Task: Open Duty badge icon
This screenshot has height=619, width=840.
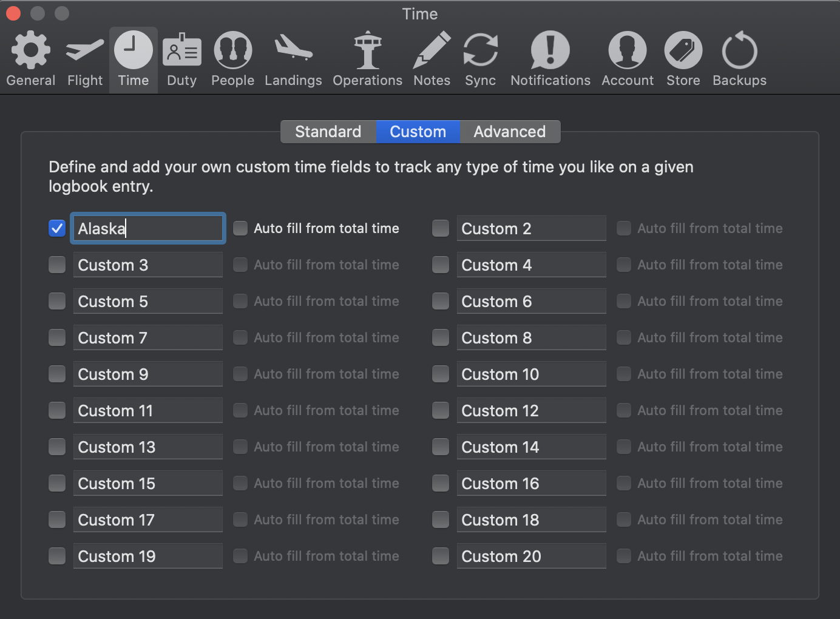Action: click(x=181, y=50)
